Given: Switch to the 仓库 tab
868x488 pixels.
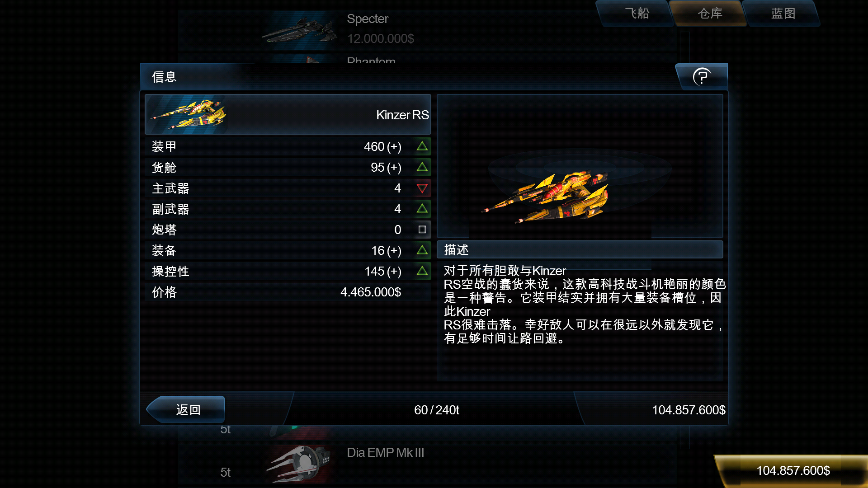Looking at the screenshot, I should [x=710, y=14].
